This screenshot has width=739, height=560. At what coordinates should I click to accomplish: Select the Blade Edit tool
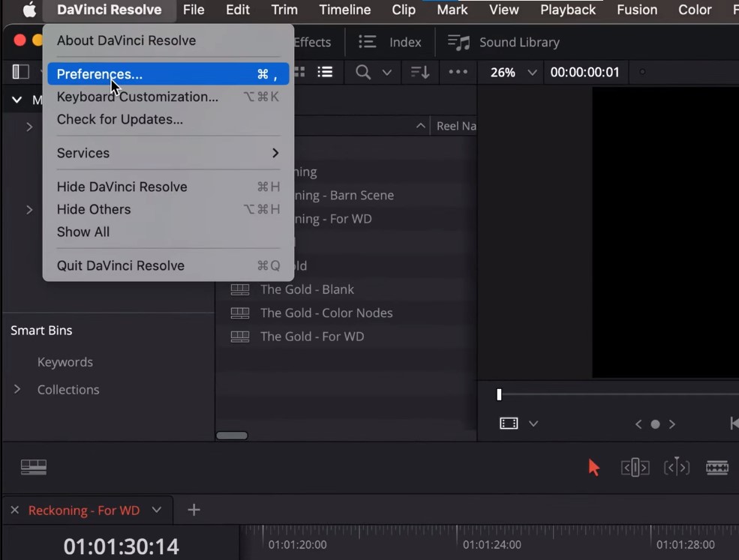tap(717, 468)
